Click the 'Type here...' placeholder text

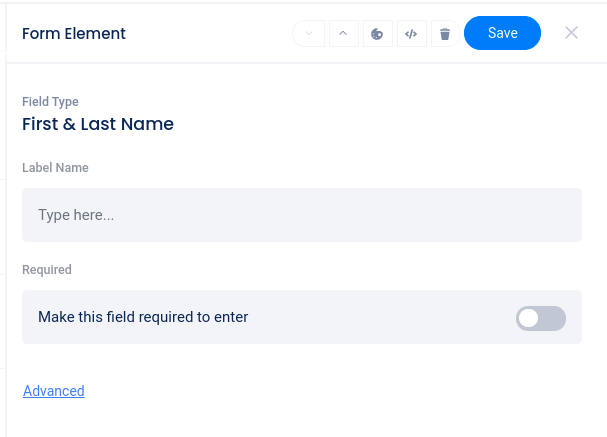tap(76, 215)
